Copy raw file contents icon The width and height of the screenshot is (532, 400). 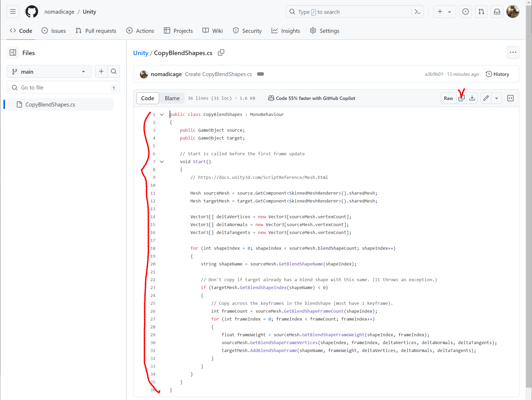coord(461,98)
